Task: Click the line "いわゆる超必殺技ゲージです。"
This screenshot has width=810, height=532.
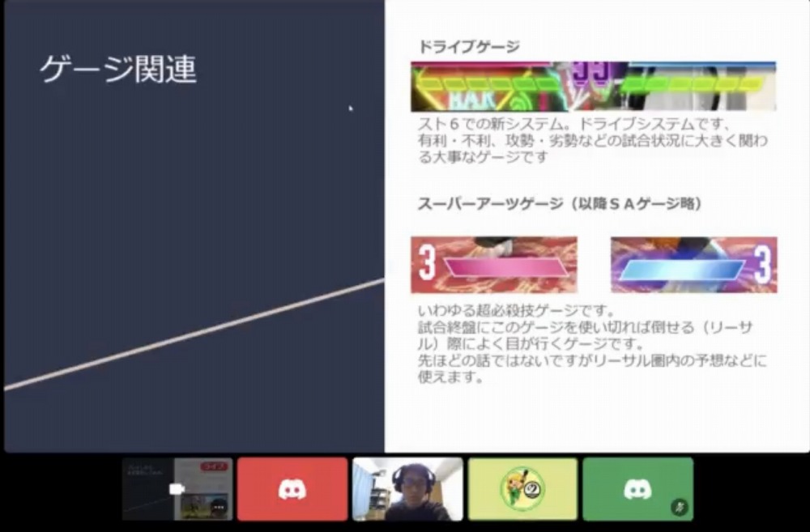Action: 517,311
